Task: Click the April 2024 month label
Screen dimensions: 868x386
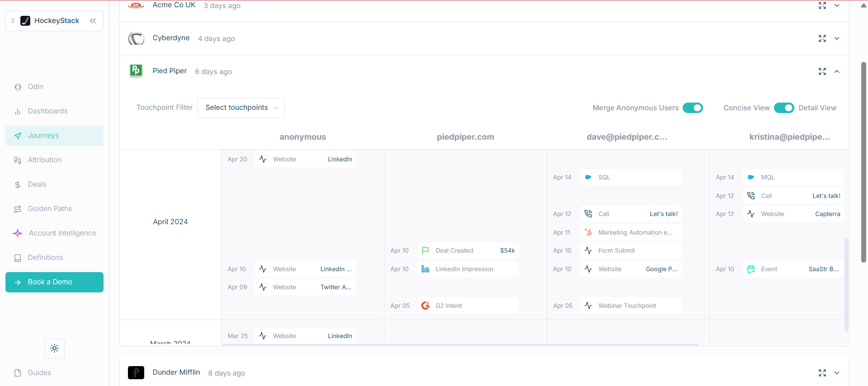Action: (x=170, y=222)
